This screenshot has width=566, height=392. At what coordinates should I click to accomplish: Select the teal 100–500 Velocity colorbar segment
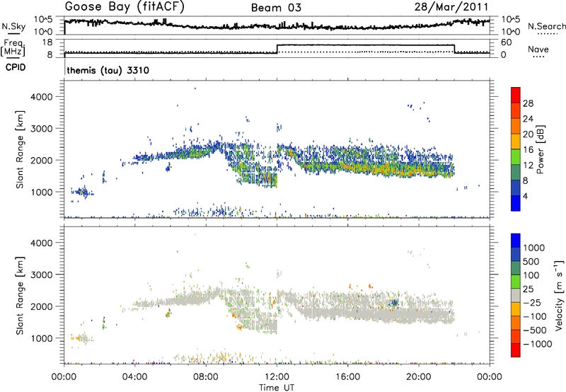pyautogui.click(x=516, y=268)
